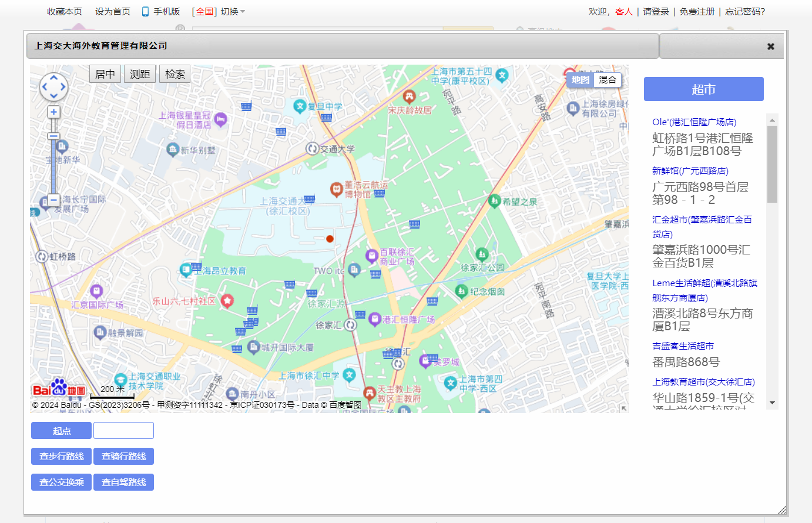This screenshot has height=523, width=812.
Task: Close the 上海交大海外教育管理有限公司 map dialog
Action: tap(770, 46)
